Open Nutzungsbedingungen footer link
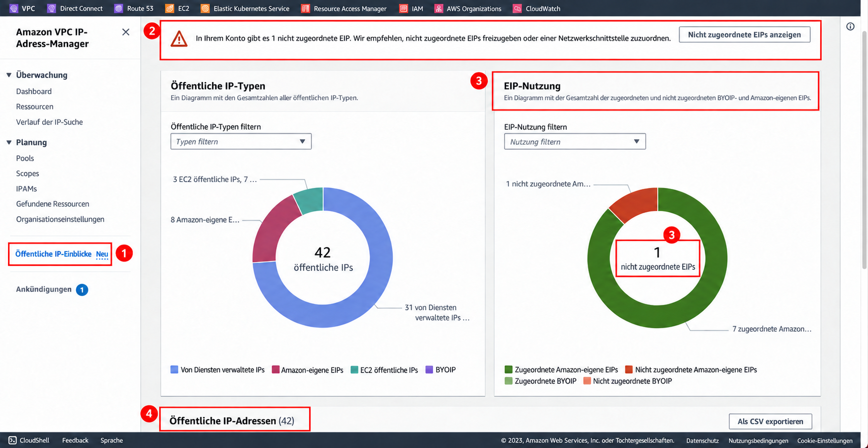Image resolution: width=868 pixels, height=448 pixels. click(x=758, y=441)
